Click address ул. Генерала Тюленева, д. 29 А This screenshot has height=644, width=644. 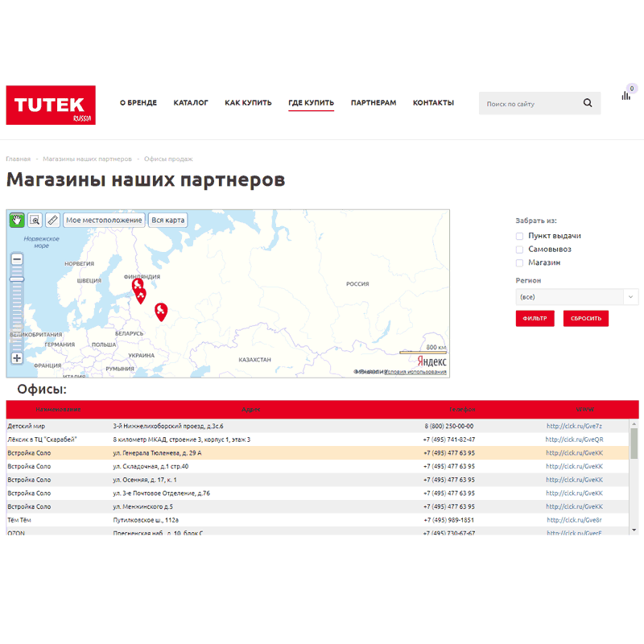tap(157, 453)
